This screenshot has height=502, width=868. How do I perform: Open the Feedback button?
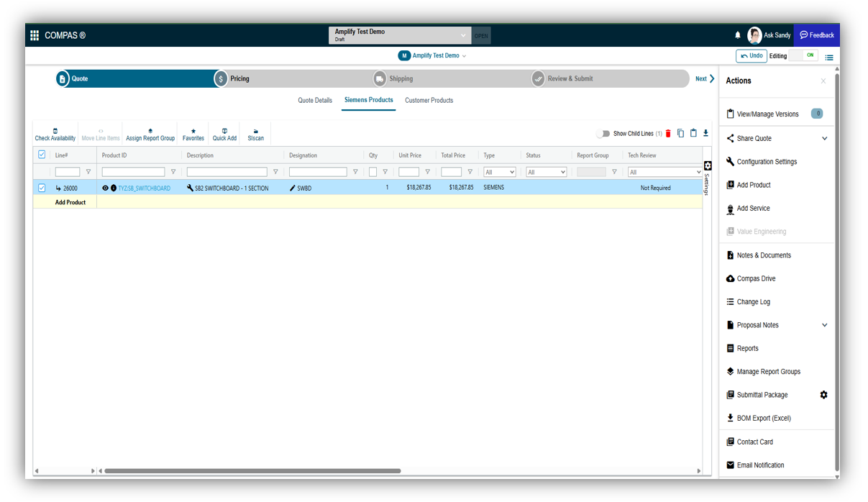point(817,35)
